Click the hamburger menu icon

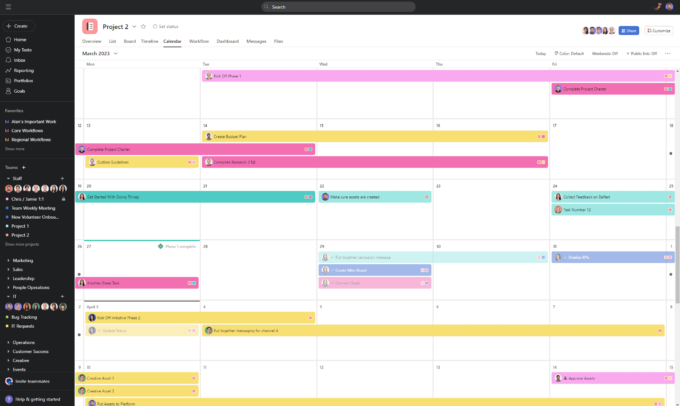coord(7,6)
